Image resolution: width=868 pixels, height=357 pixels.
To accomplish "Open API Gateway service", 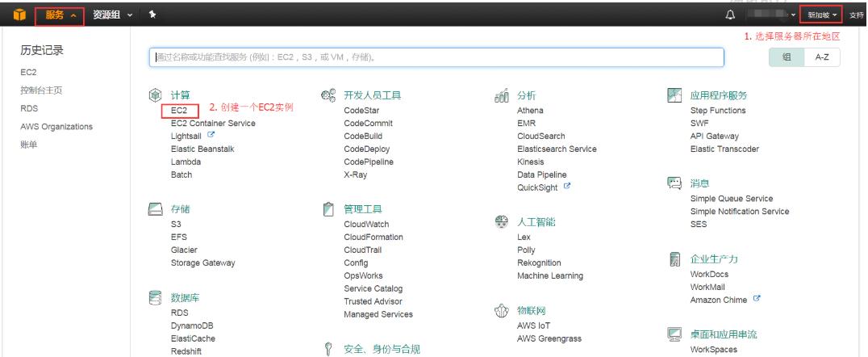I will (715, 136).
